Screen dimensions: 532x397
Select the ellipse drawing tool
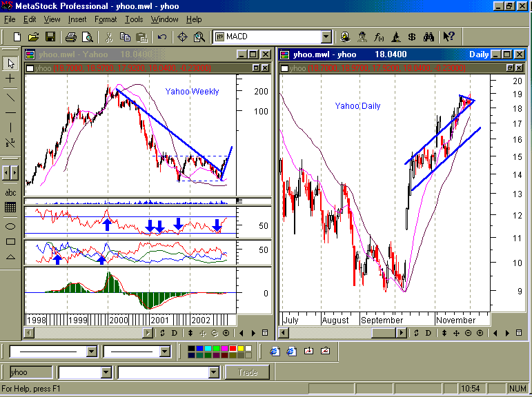point(10,226)
